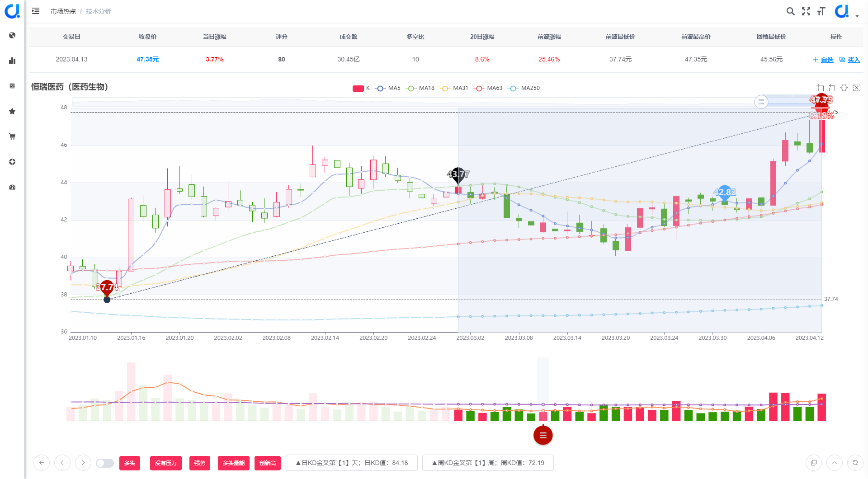Open the globe icon in the sidebar
This screenshot has width=868, height=479.
coord(12,35)
